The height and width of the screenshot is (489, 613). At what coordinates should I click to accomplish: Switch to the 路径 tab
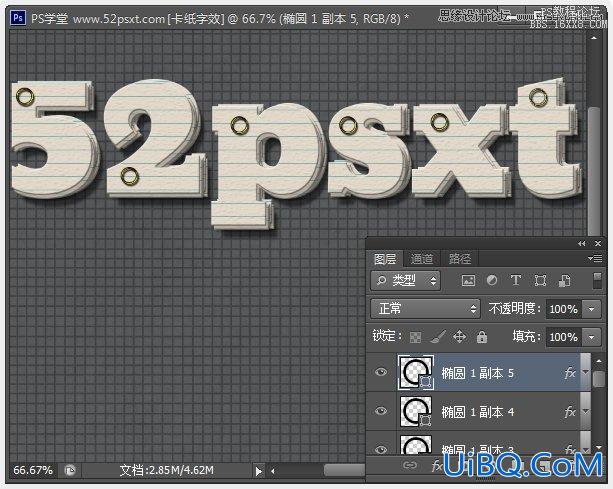(460, 258)
